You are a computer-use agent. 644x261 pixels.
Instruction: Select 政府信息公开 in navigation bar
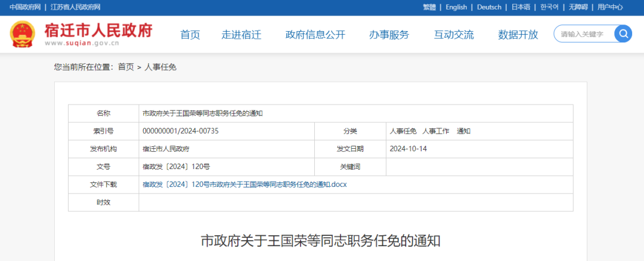coord(315,35)
